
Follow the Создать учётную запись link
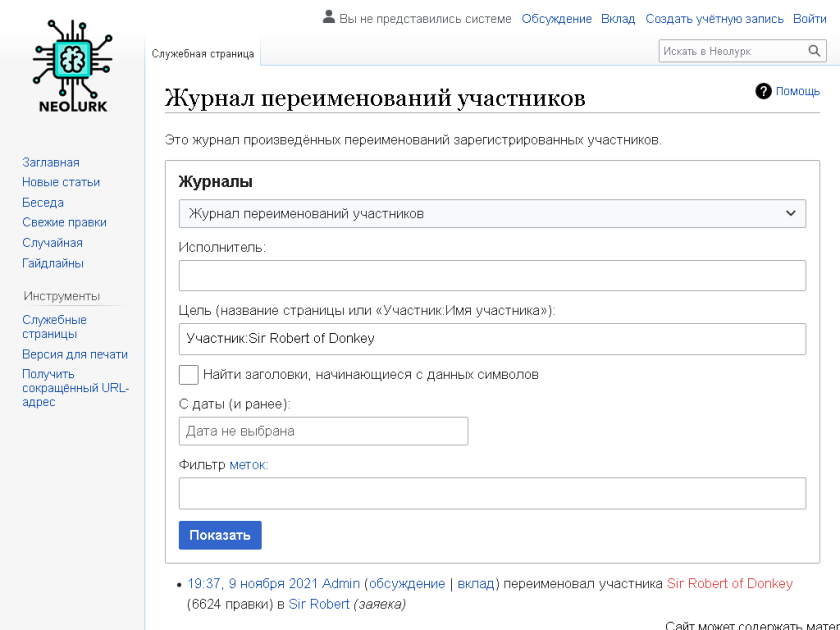pyautogui.click(x=714, y=19)
